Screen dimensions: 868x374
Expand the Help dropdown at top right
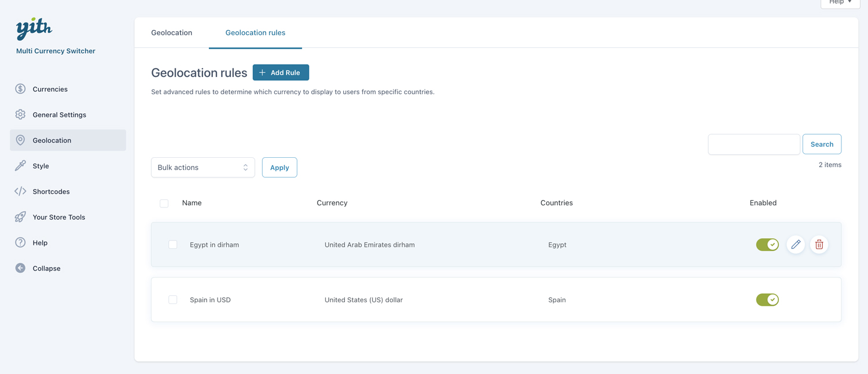click(x=840, y=2)
